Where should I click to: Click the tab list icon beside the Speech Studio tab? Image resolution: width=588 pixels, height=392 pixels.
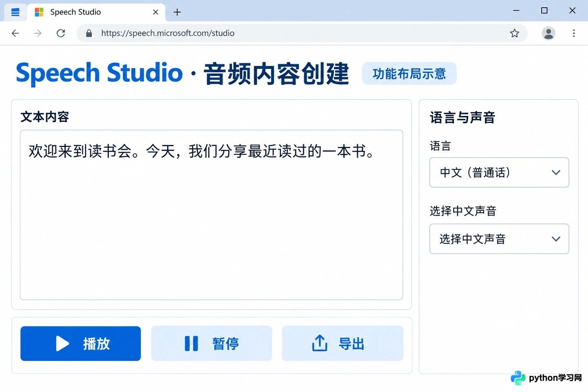point(16,12)
